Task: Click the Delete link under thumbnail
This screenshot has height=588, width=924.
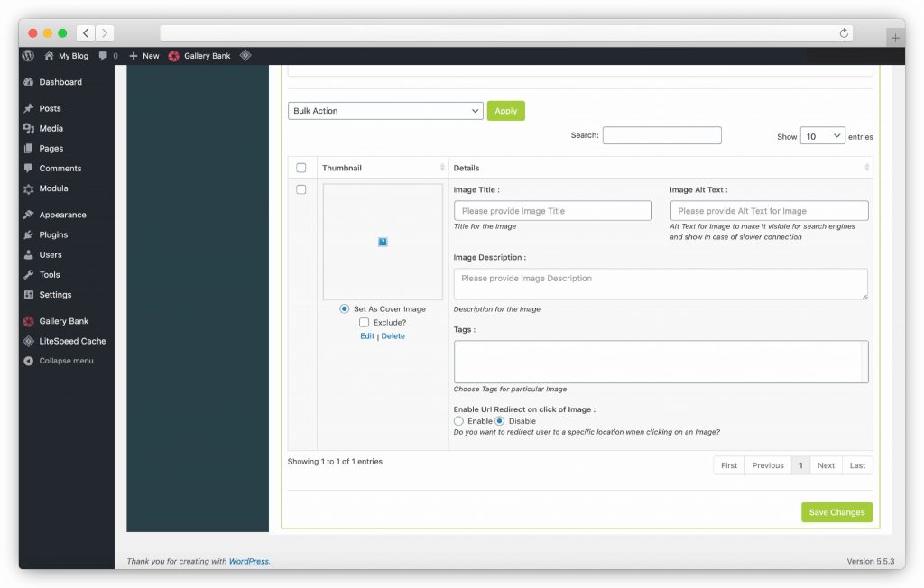Action: click(x=393, y=335)
